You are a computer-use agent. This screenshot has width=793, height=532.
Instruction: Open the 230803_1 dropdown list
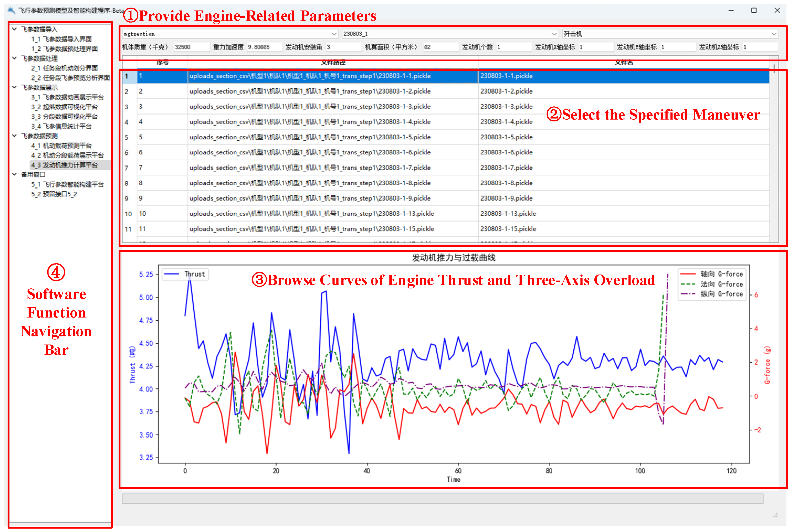coord(554,34)
